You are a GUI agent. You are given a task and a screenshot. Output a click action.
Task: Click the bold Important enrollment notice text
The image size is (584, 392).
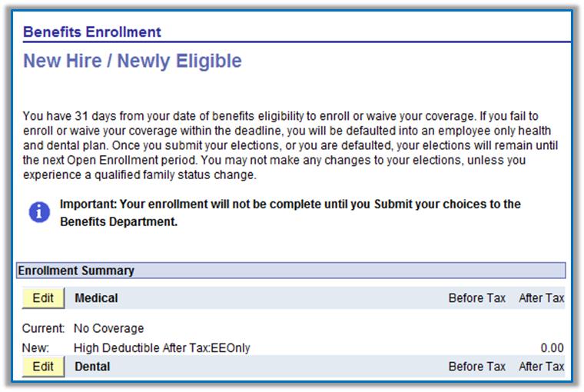[290, 213]
